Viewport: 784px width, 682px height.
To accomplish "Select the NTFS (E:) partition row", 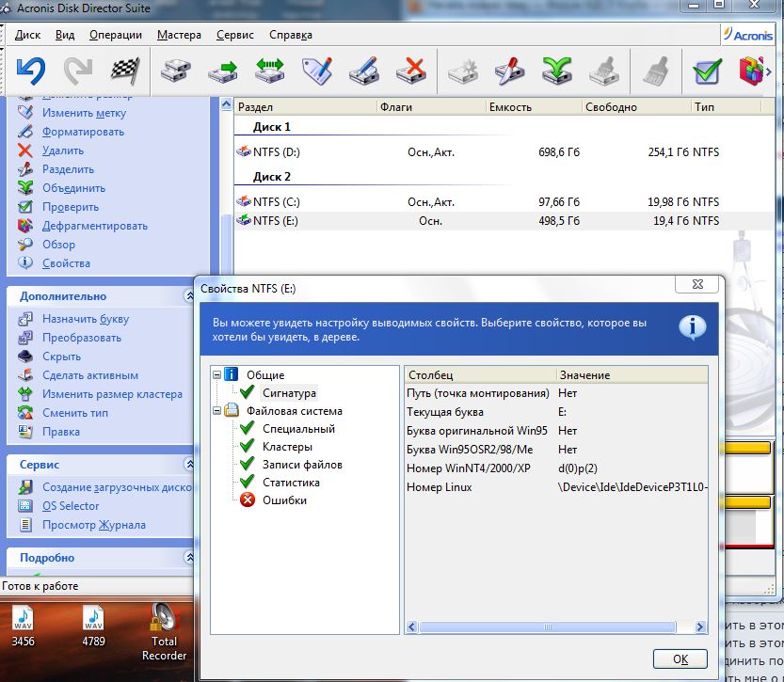I will [x=504, y=221].
